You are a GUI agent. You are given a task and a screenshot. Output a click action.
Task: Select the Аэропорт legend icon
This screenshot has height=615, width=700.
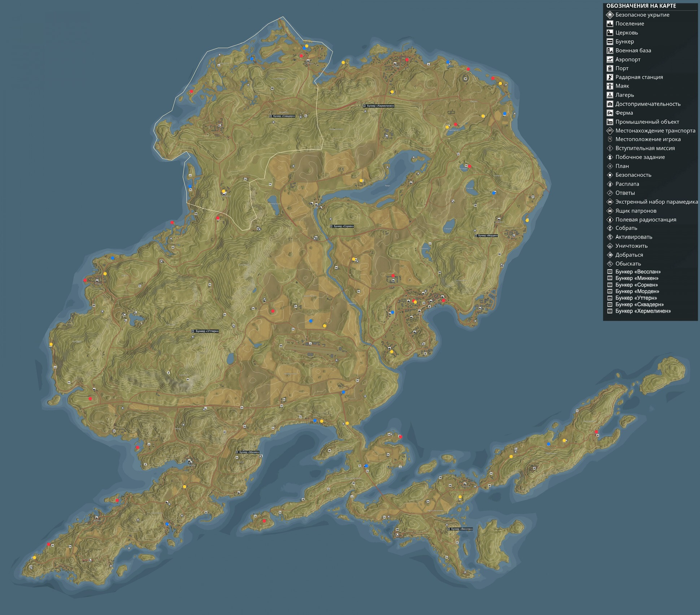click(x=610, y=59)
